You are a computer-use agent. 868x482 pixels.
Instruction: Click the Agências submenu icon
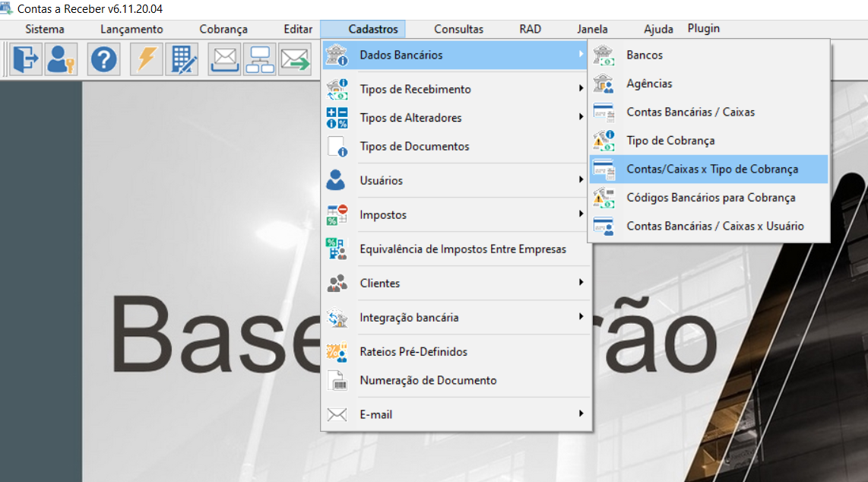(603, 84)
